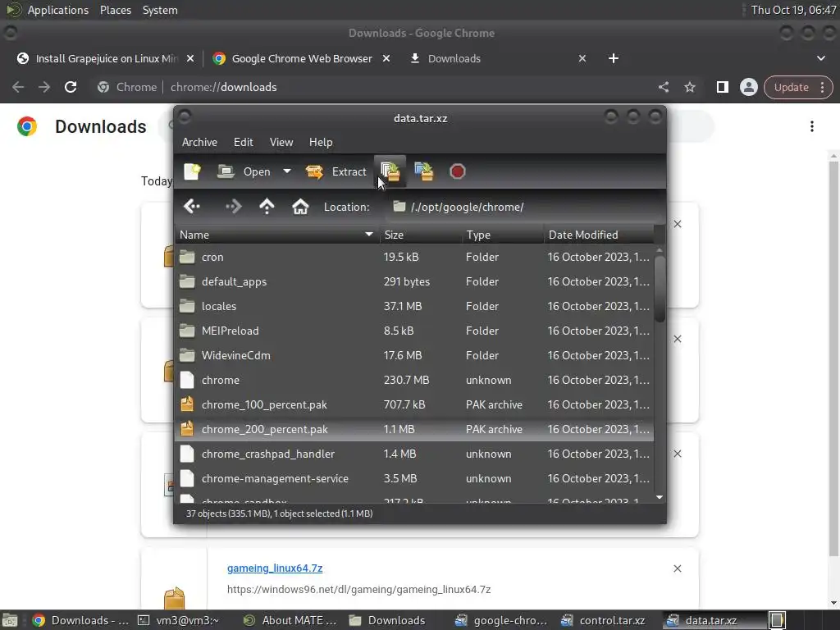840x630 pixels.
Task: Open Chrome tab search chevron
Action: tap(820, 58)
